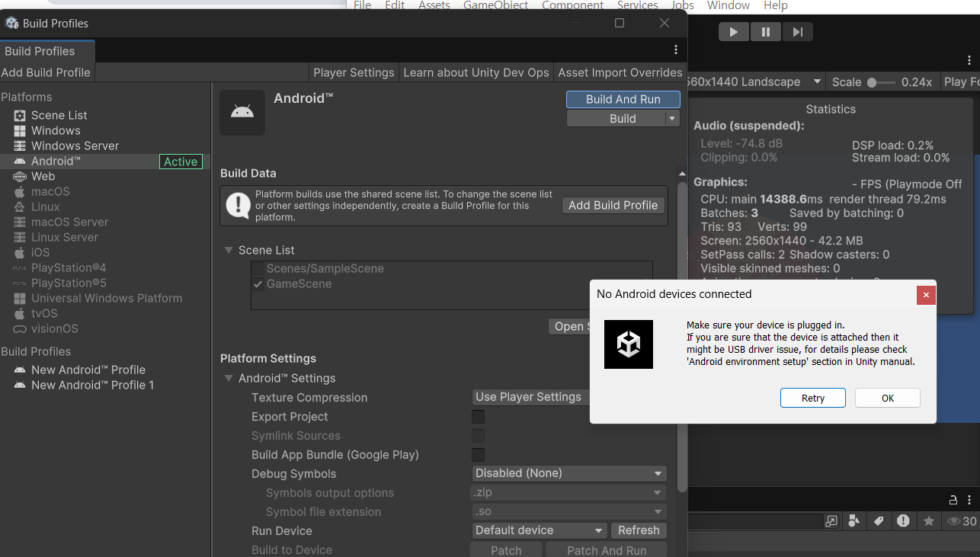The height and width of the screenshot is (557, 980).
Task: Click the favorites star icon in Project panel
Action: point(928,521)
